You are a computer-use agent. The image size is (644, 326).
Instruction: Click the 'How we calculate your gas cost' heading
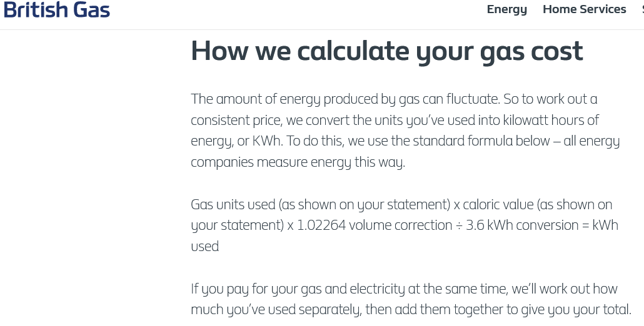pos(387,52)
